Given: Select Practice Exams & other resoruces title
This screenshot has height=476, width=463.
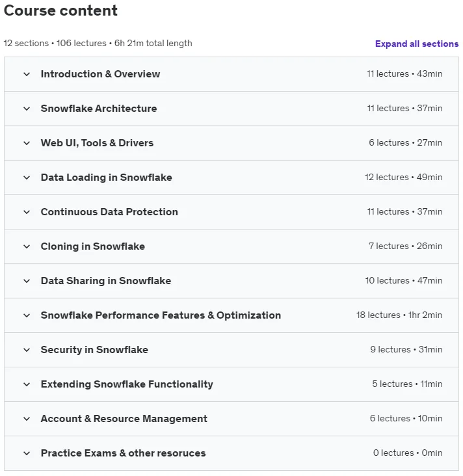Looking at the screenshot, I should 124,453.
